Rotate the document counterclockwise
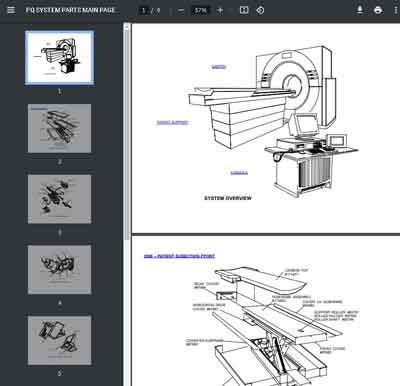The width and height of the screenshot is (400, 386). point(260,10)
